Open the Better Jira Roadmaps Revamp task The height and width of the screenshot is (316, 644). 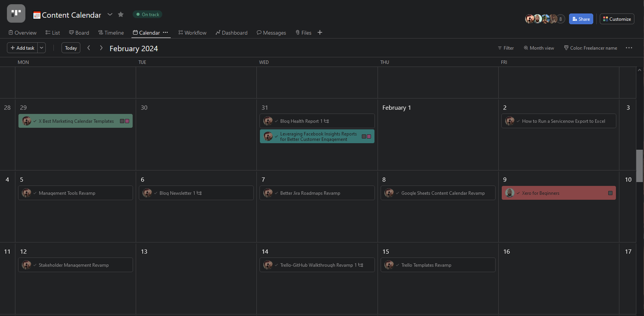point(317,193)
